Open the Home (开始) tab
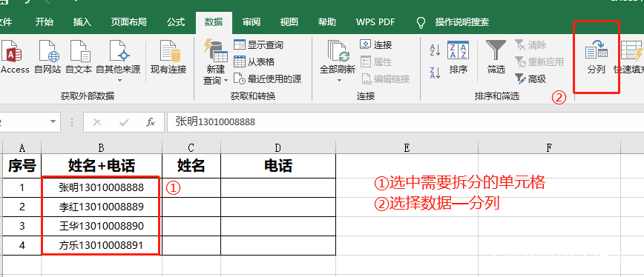 [x=44, y=22]
